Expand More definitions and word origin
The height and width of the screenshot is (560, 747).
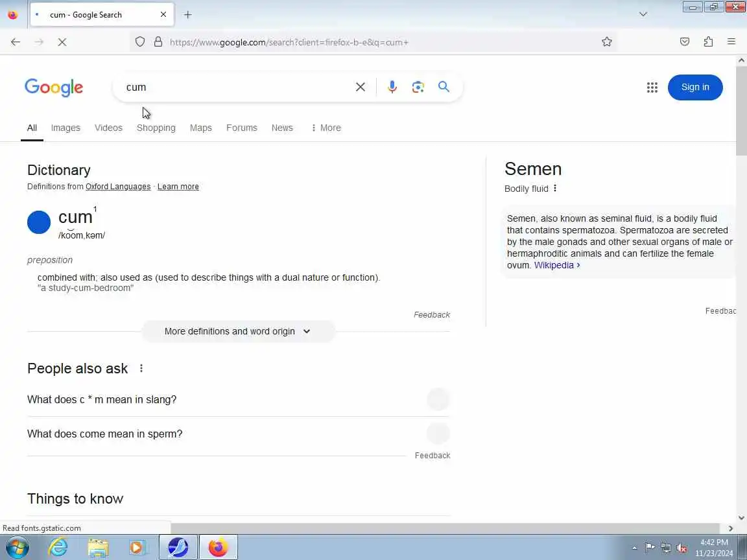(x=238, y=331)
